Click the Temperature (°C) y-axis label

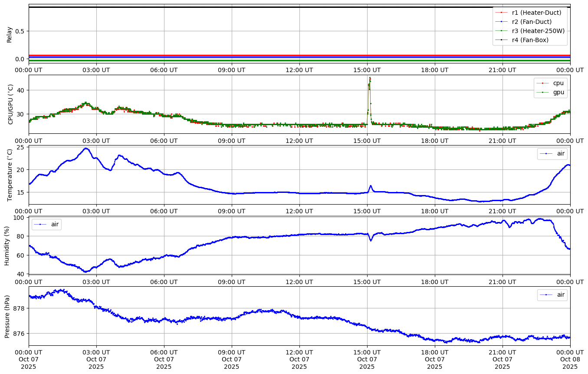[x=10, y=175]
